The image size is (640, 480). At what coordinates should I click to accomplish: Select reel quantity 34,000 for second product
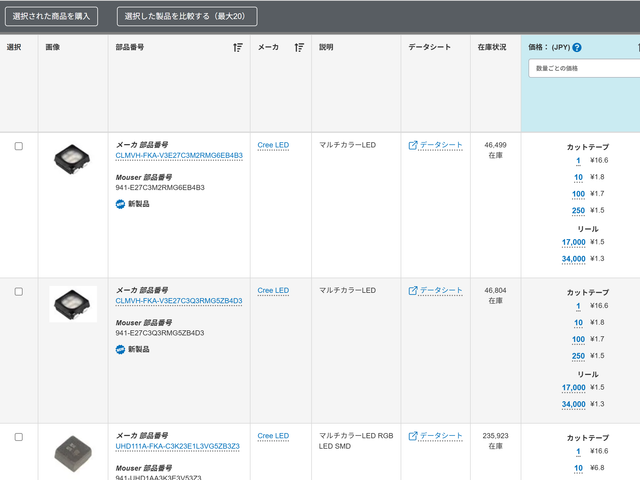pos(573,404)
